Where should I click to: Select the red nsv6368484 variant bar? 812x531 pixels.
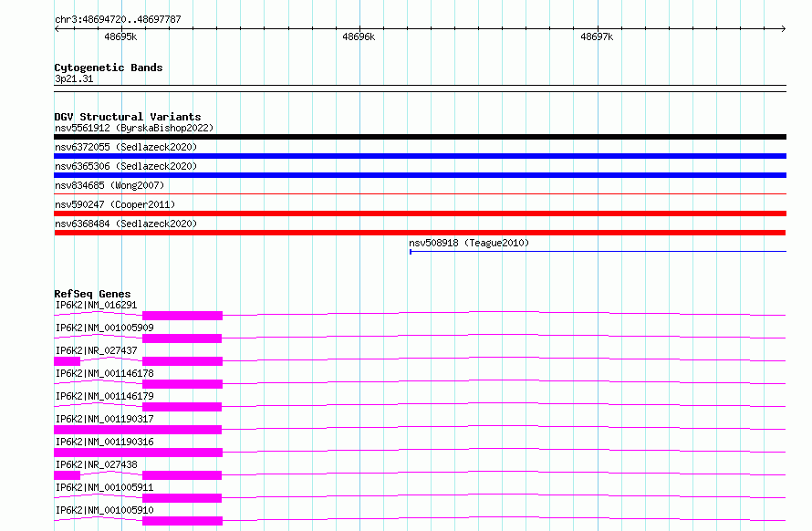420,233
